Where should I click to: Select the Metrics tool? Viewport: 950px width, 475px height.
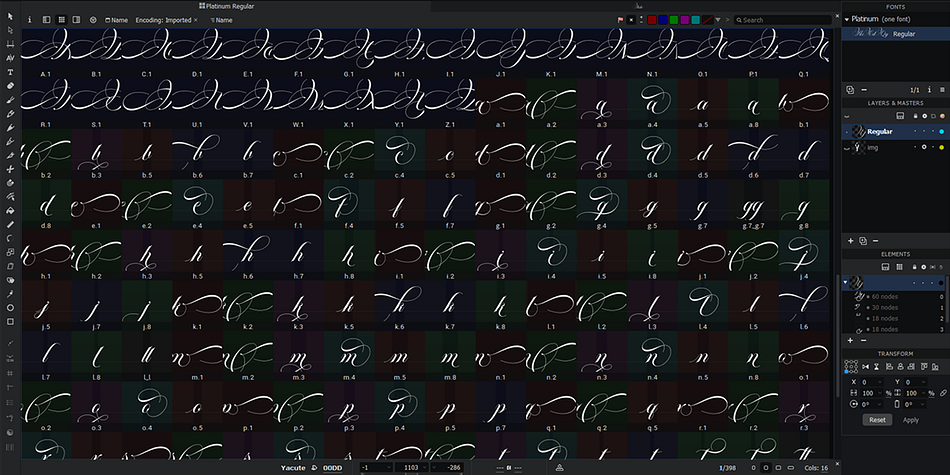tap(10, 44)
